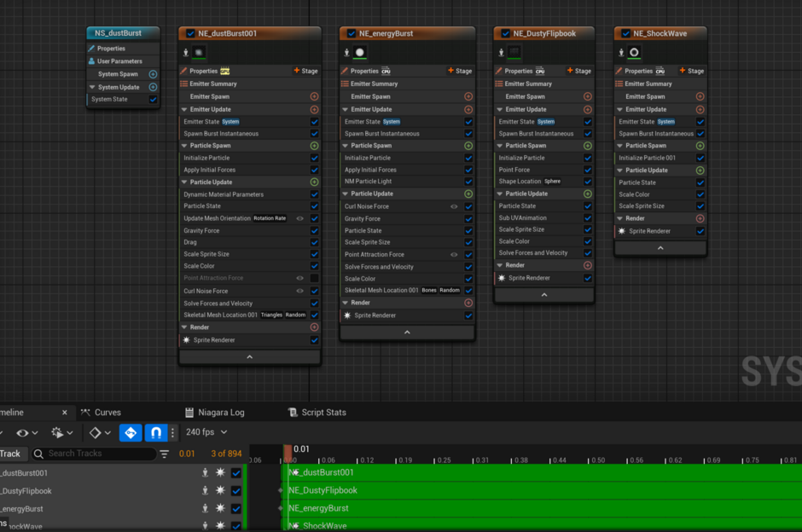Click the Search Tracks field

pos(94,454)
